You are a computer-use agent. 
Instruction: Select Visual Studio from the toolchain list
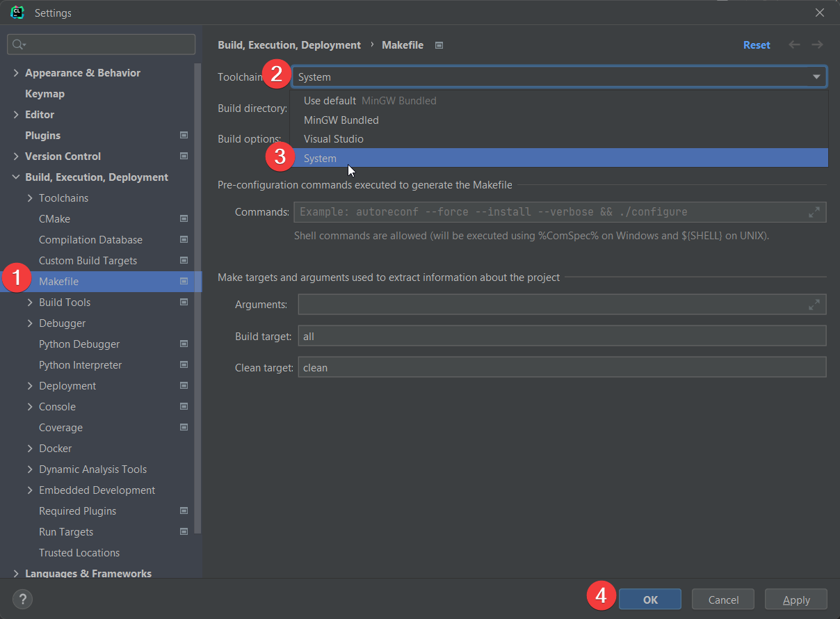pyautogui.click(x=333, y=138)
